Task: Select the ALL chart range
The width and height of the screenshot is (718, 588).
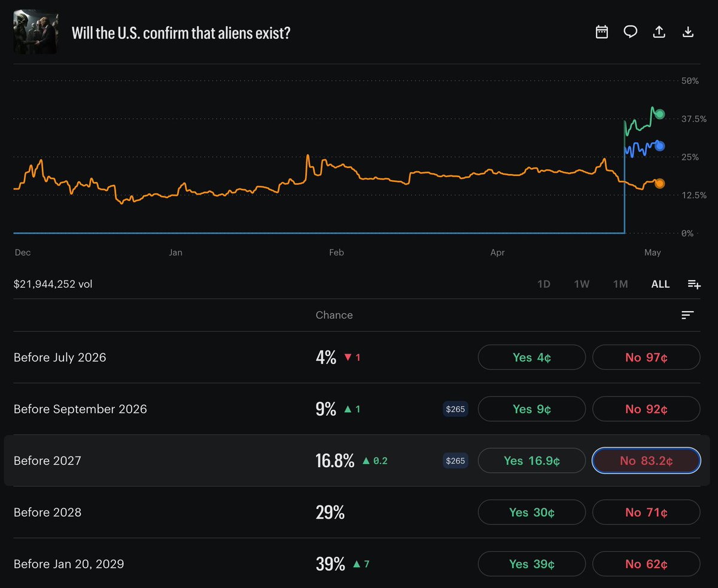Action: tap(661, 284)
